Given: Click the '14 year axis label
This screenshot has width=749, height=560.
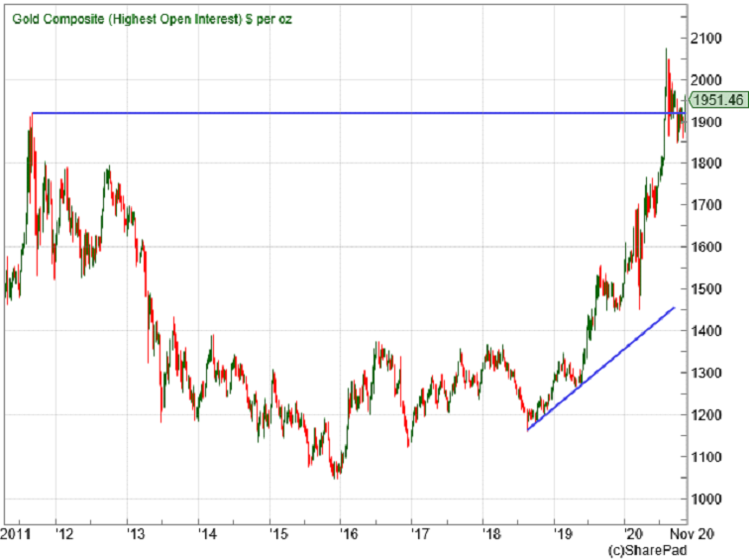Looking at the screenshot, I should tap(206, 532).
